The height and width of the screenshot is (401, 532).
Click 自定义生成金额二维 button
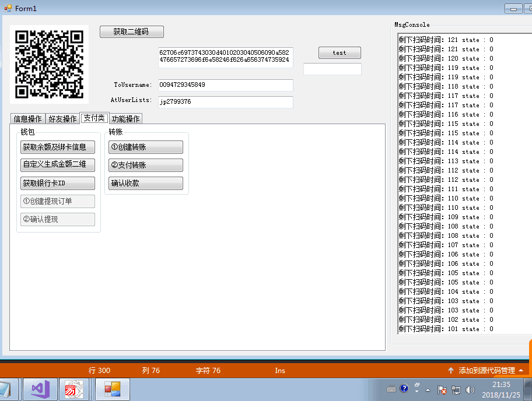point(58,165)
